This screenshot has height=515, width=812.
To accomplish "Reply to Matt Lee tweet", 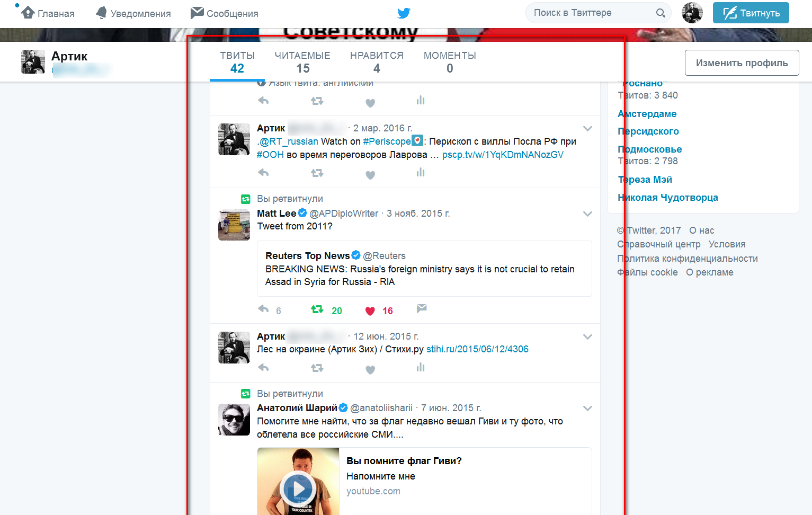I will coord(263,308).
